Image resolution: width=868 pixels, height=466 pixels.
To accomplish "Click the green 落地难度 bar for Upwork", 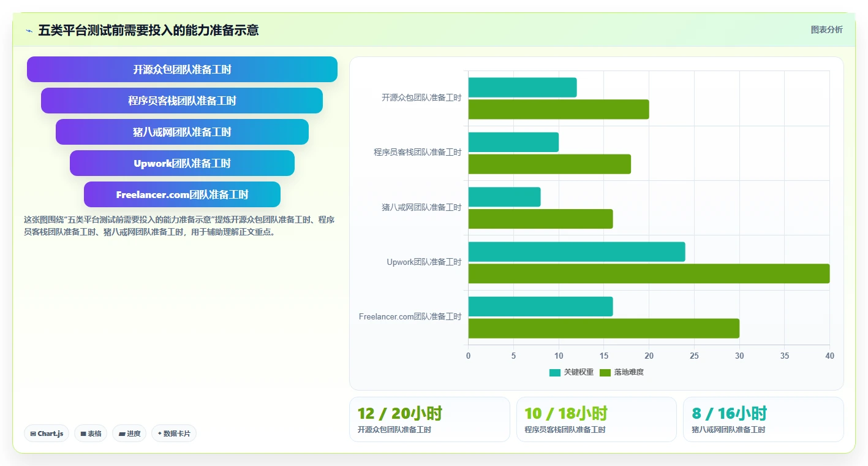I will click(649, 273).
